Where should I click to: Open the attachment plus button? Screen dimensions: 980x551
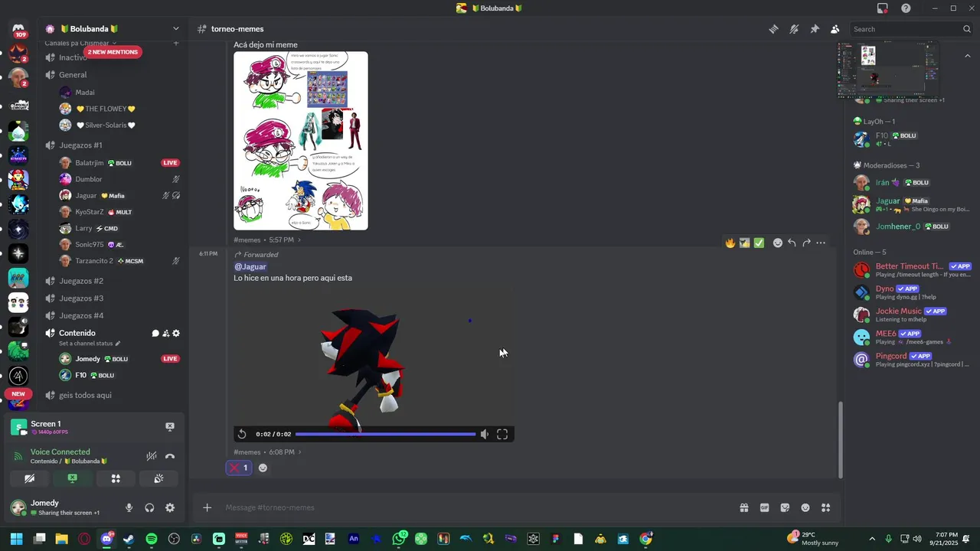[x=207, y=507]
